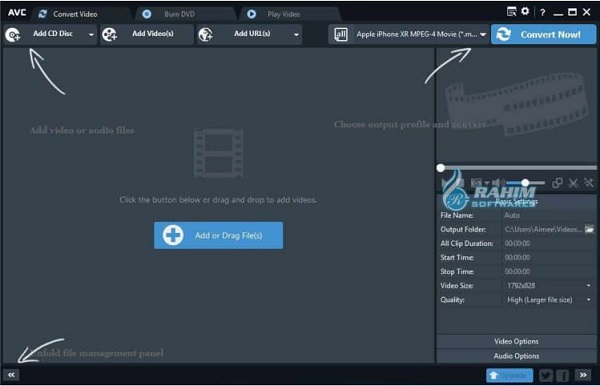
Task: Open the Facebook share icon
Action: click(563, 375)
